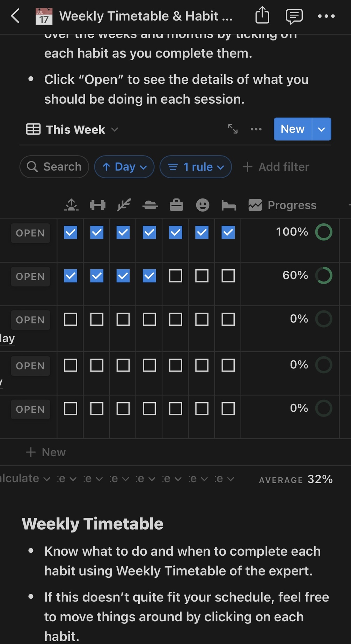The image size is (351, 644).
Task: Tap the bed column header icon
Action: coord(229,205)
